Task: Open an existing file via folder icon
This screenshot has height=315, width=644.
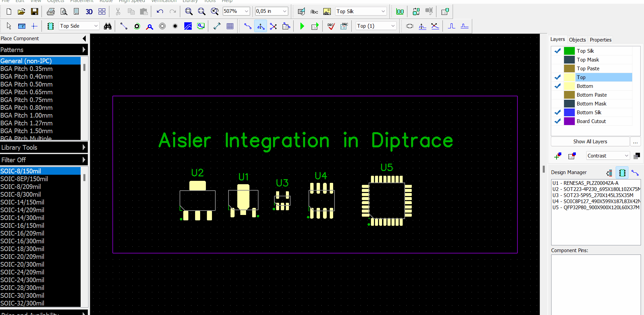Action: click(22, 11)
